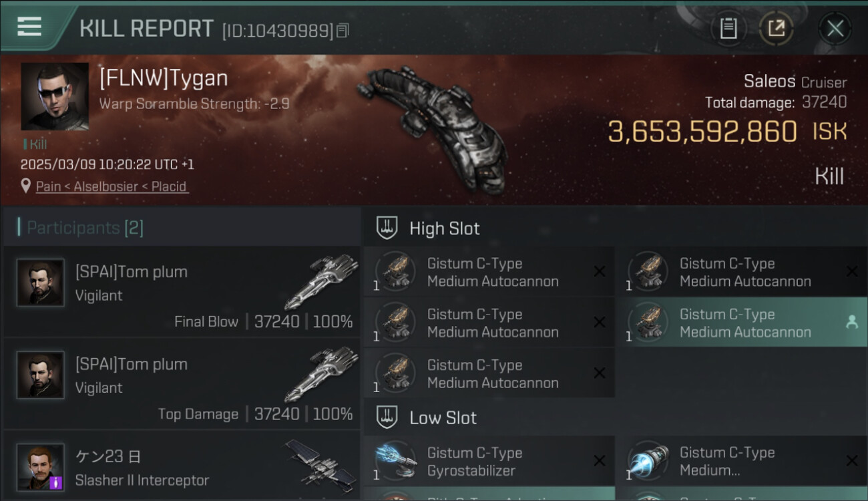Click the location pin icon

pos(26,186)
